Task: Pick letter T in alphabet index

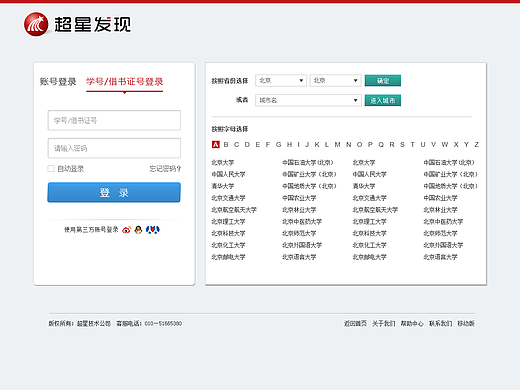Action: click(x=413, y=144)
